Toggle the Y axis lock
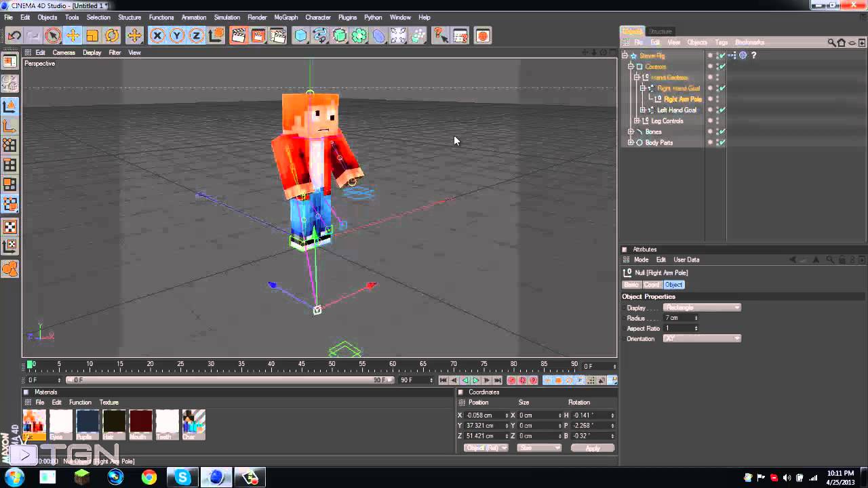The image size is (868, 488). click(177, 36)
